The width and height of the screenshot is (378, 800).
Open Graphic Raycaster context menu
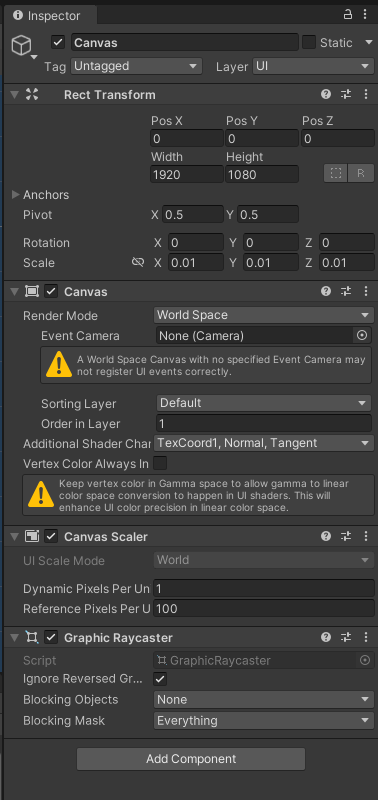tap(365, 637)
